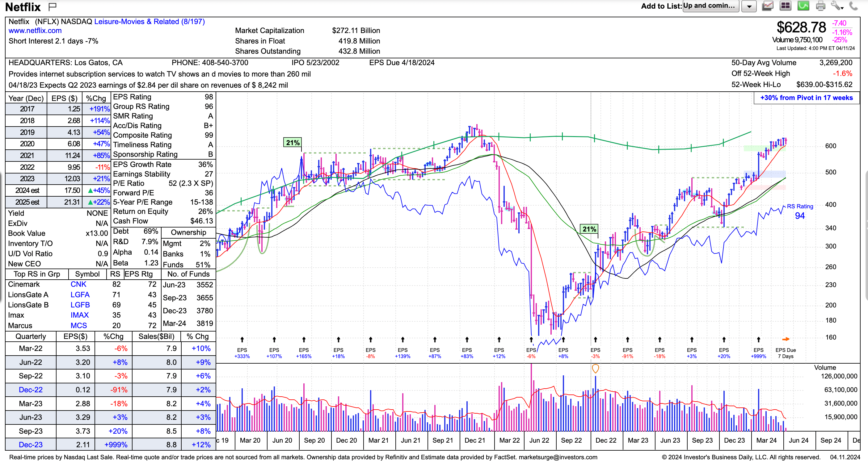Click the Dec-23 quarterly row link
The image size is (868, 463).
pyautogui.click(x=31, y=444)
